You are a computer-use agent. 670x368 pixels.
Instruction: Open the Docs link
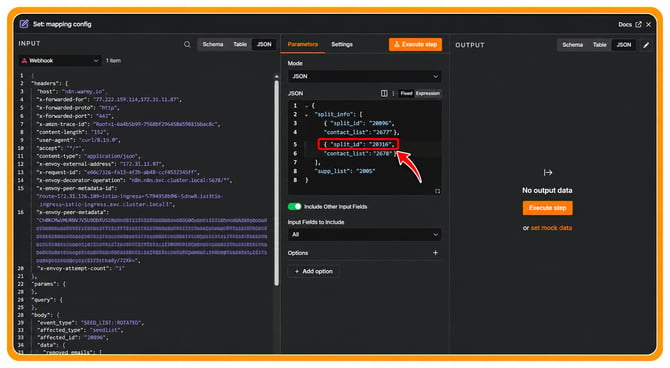[625, 24]
